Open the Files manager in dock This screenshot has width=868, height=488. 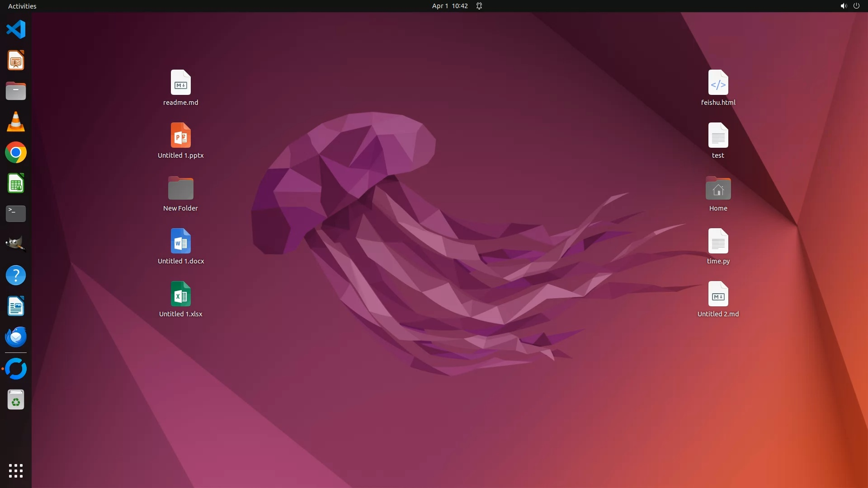(x=16, y=91)
